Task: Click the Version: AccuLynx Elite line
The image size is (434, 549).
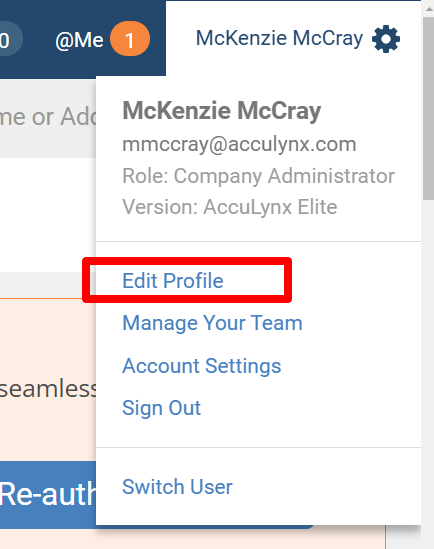Action: point(230,207)
